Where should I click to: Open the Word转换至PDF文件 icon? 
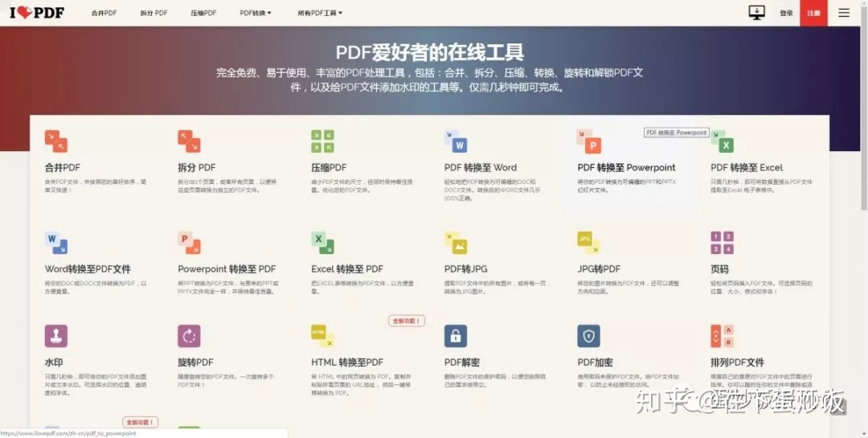pyautogui.click(x=56, y=243)
